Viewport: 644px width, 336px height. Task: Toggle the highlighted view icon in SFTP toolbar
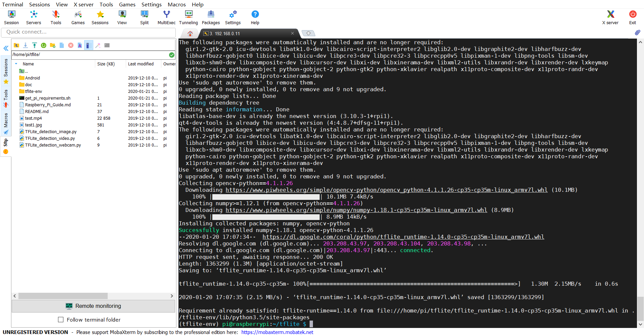pos(88,45)
